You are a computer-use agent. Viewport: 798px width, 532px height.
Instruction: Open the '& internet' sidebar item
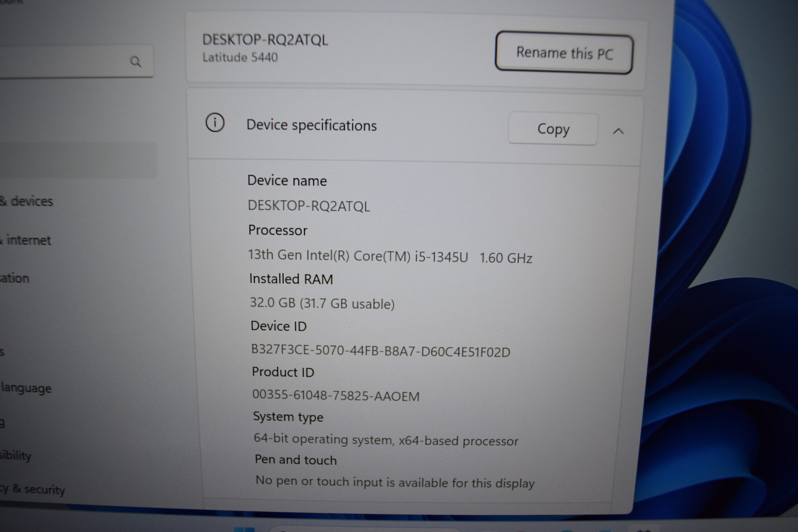26,240
